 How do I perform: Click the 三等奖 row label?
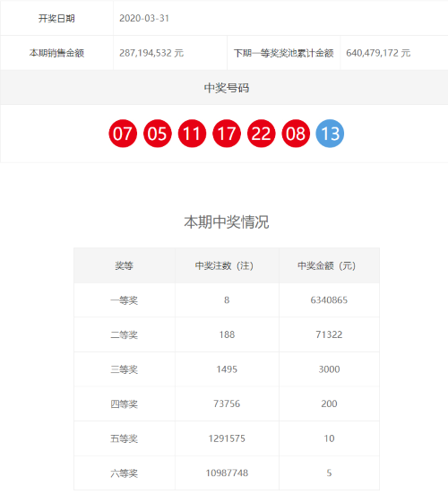[x=124, y=369]
